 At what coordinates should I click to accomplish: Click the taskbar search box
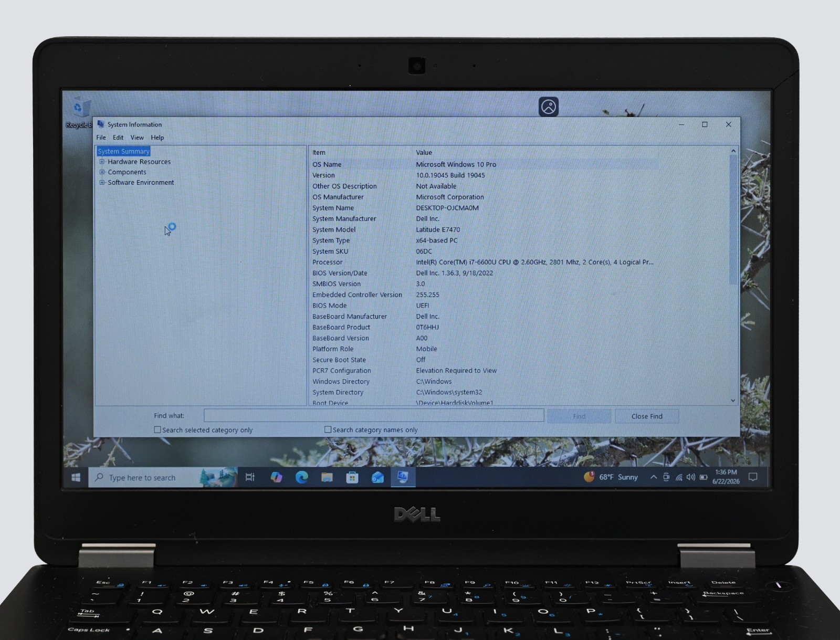[x=163, y=477]
